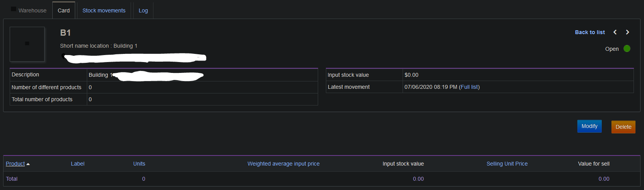Screen dimensions: 644x190
Task: Click the Back to list link
Action: pyautogui.click(x=590, y=32)
